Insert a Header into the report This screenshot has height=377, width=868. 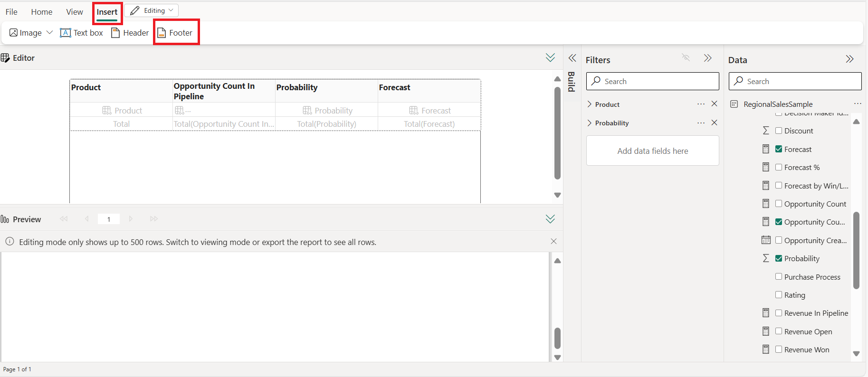tap(130, 33)
